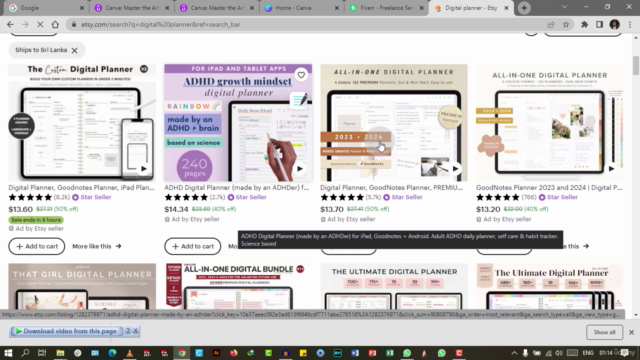Go back to the previous page
The width and height of the screenshot is (640, 360).
10,24
